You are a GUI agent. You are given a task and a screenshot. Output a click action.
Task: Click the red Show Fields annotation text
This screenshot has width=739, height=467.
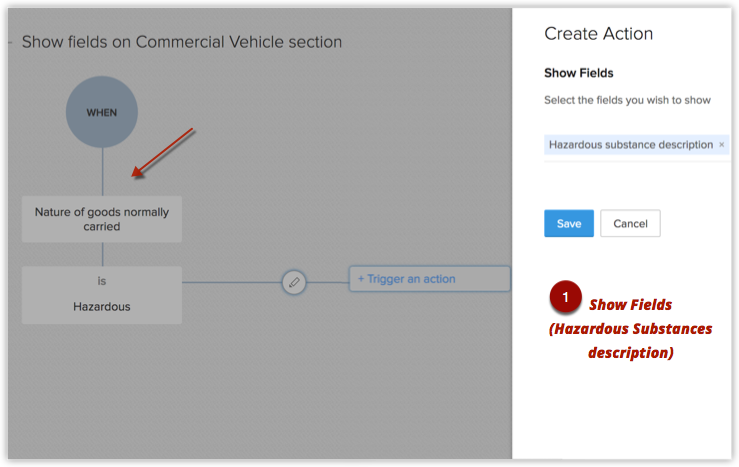[x=630, y=328]
